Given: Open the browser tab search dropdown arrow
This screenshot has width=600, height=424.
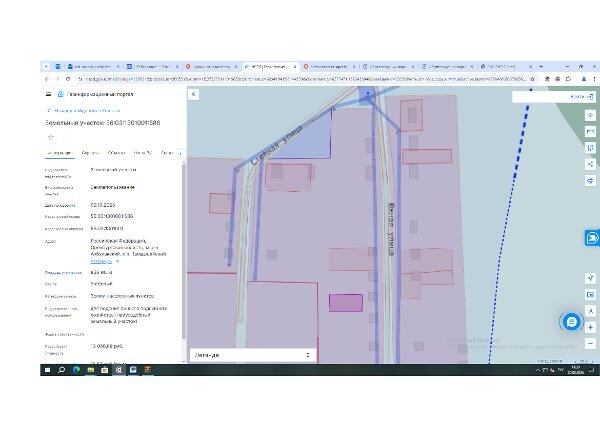Looking at the screenshot, I should point(46,67).
